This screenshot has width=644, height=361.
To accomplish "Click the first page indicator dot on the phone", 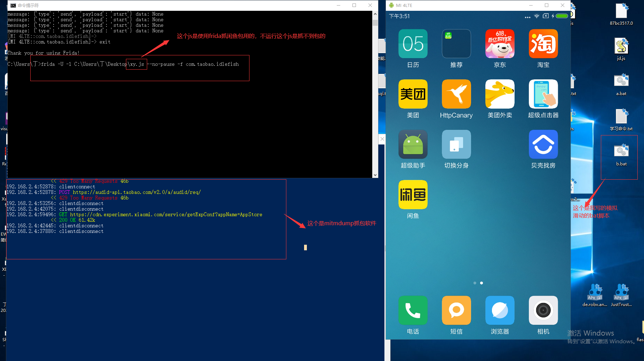I will [475, 283].
